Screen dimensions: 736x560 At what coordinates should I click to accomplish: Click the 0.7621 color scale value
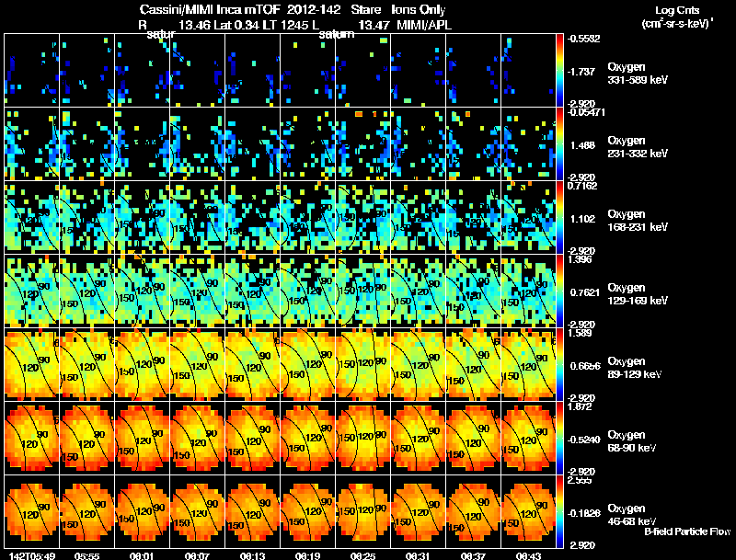click(585, 292)
